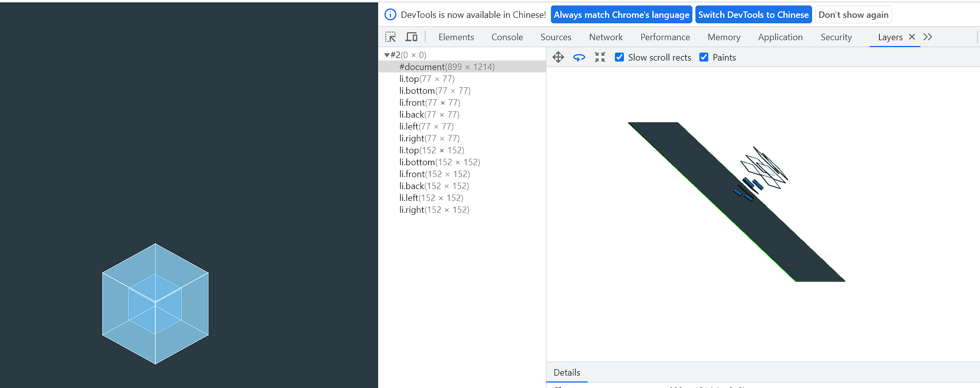Uncheck the Slow scroll rects checkbox
The width and height of the screenshot is (980, 388).
tap(619, 57)
